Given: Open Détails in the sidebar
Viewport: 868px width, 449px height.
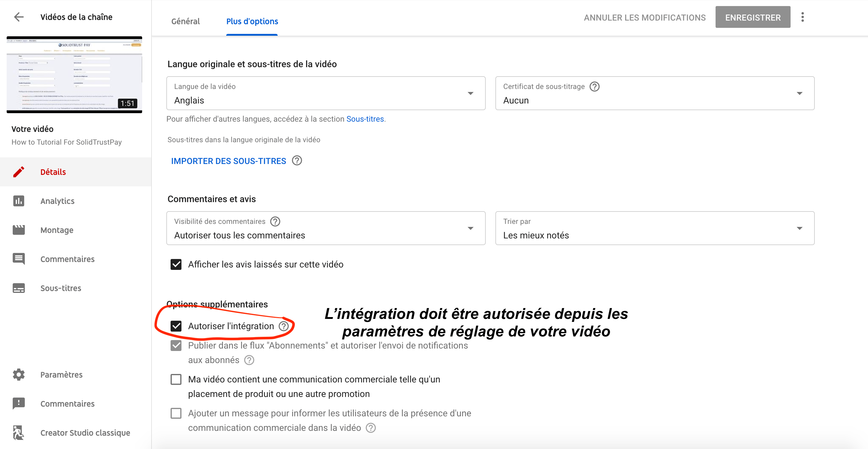Looking at the screenshot, I should (x=76, y=172).
